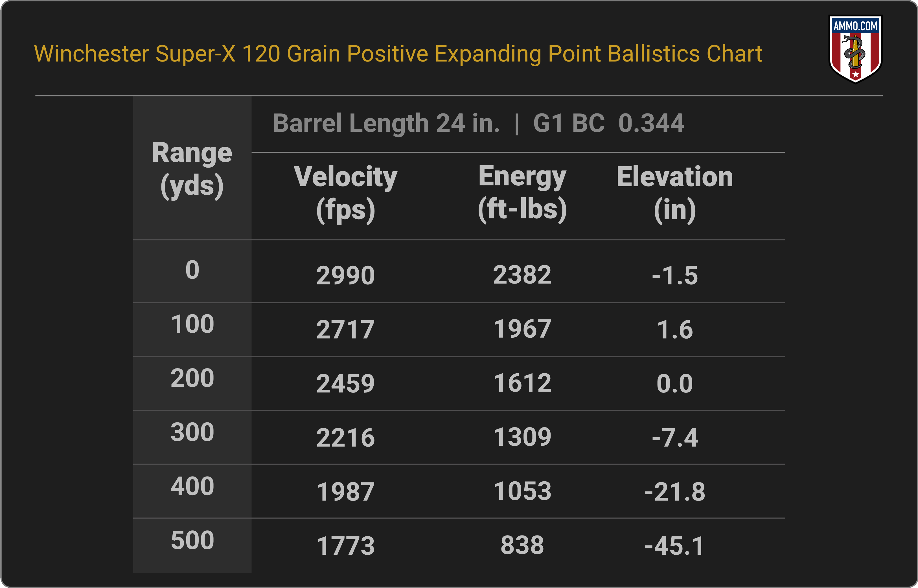Screen dimensions: 918x588
Task: Click the 2990 muzzle velocity cell
Action: [345, 275]
